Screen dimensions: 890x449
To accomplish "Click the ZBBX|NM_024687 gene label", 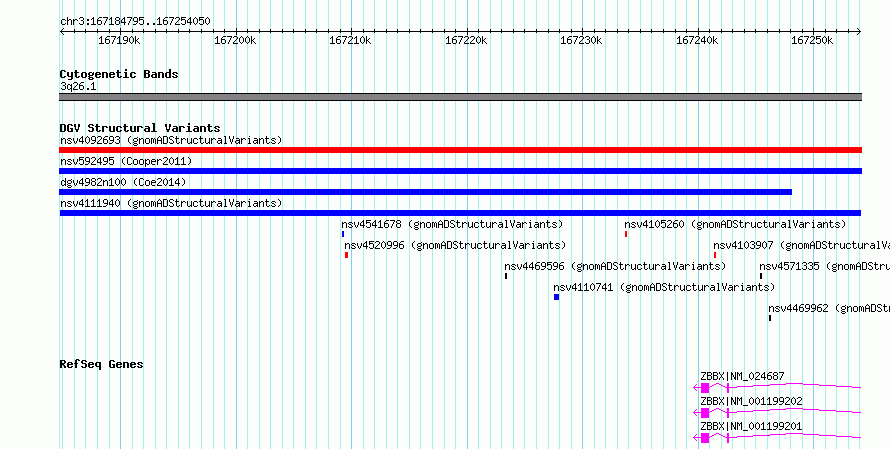I will point(742,376).
